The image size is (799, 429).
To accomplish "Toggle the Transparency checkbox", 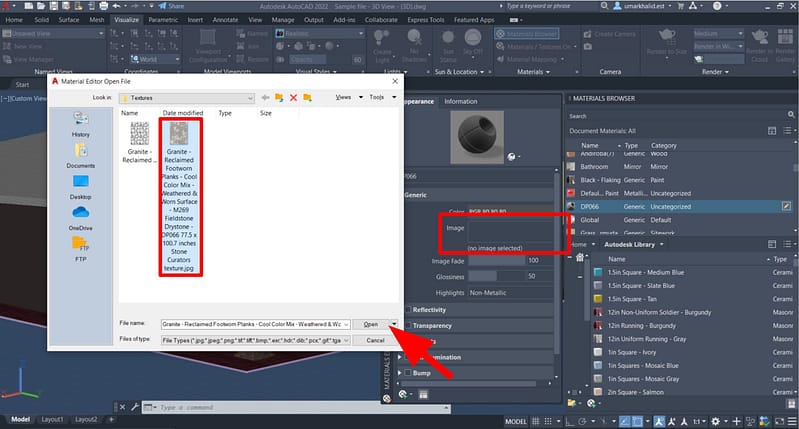I will click(x=410, y=325).
